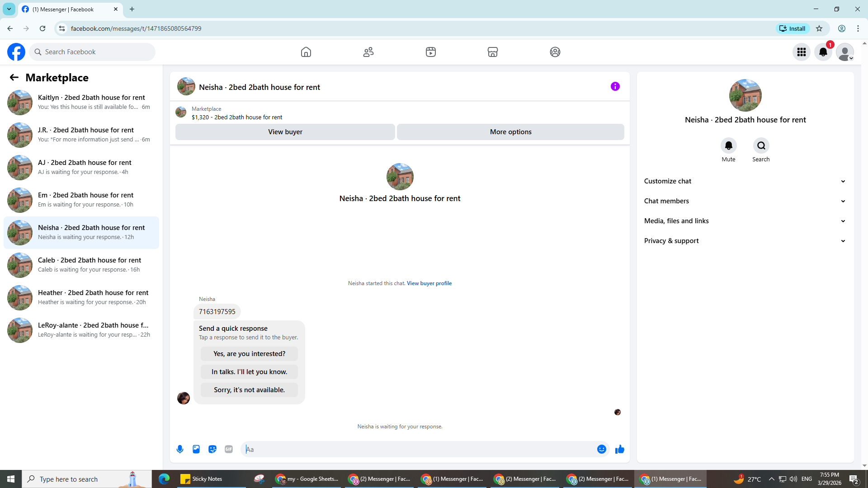This screenshot has height=488, width=868.
Task: Open the Facebook logo home link
Action: pyautogui.click(x=16, y=52)
